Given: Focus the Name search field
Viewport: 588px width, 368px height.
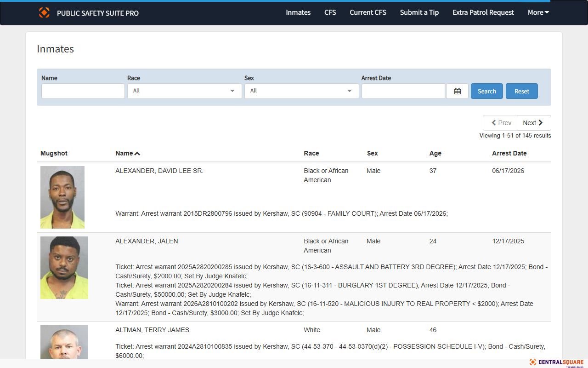Looking at the screenshot, I should tap(83, 91).
